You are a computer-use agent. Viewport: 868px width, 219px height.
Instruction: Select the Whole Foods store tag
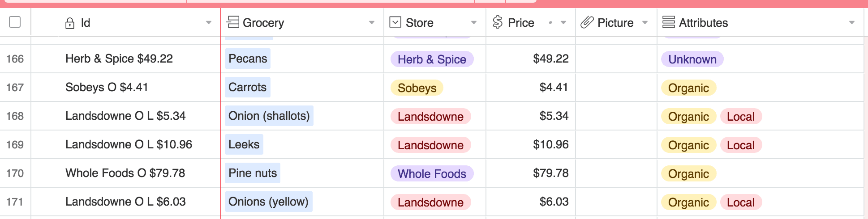[x=432, y=174]
